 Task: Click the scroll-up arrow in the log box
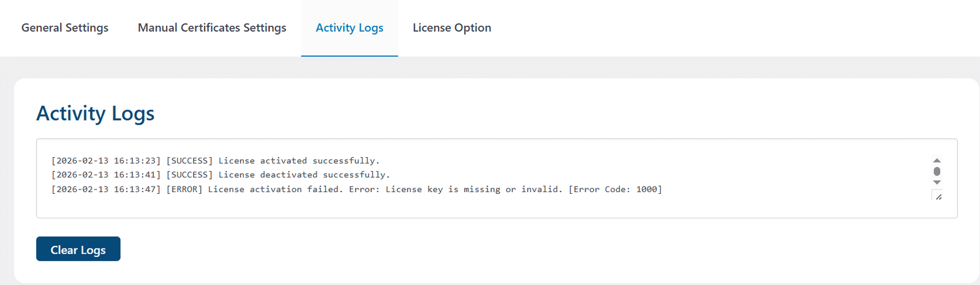pyautogui.click(x=937, y=160)
